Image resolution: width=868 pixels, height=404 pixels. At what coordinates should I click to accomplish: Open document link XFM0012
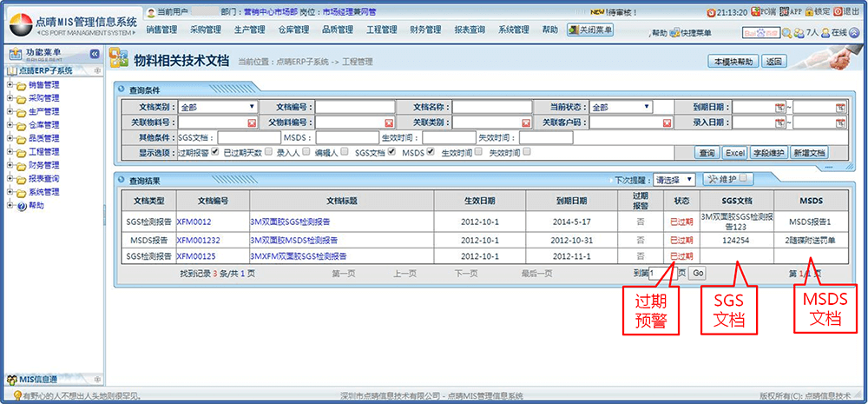(x=194, y=222)
